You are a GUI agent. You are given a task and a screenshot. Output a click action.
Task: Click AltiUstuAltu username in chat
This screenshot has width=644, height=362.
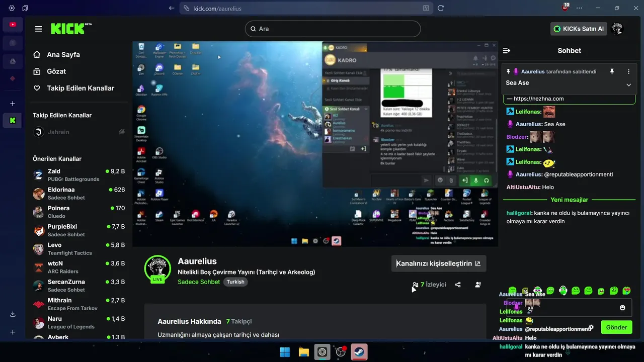[523, 187]
